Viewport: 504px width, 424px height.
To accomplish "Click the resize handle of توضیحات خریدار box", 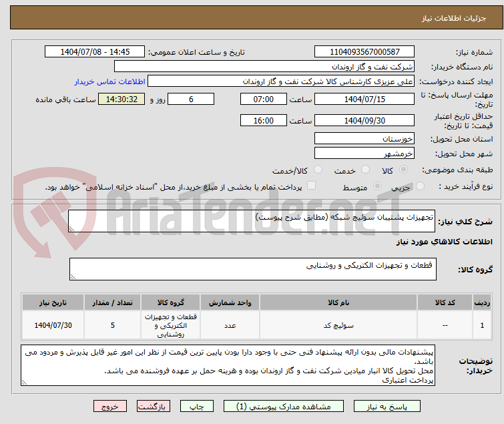I will coord(24,382).
